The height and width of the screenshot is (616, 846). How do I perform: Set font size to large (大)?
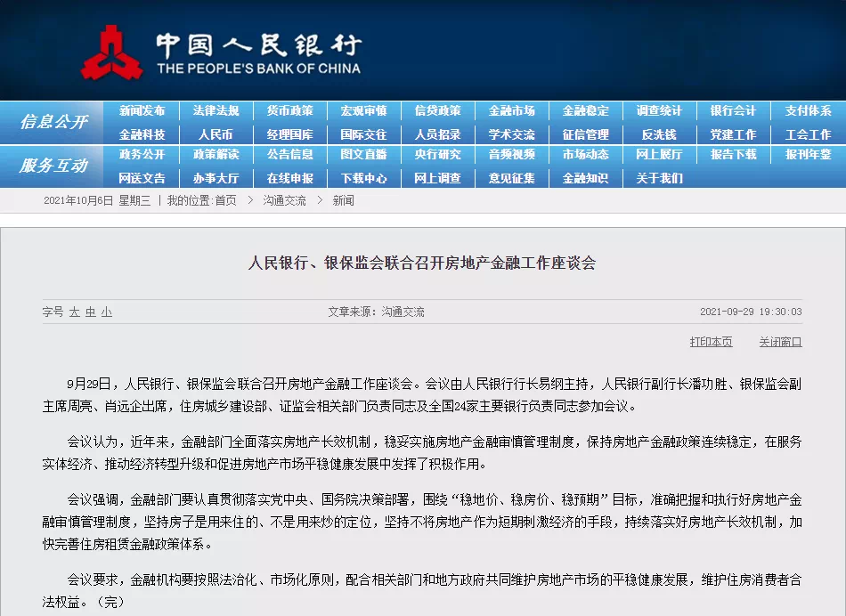tap(75, 312)
